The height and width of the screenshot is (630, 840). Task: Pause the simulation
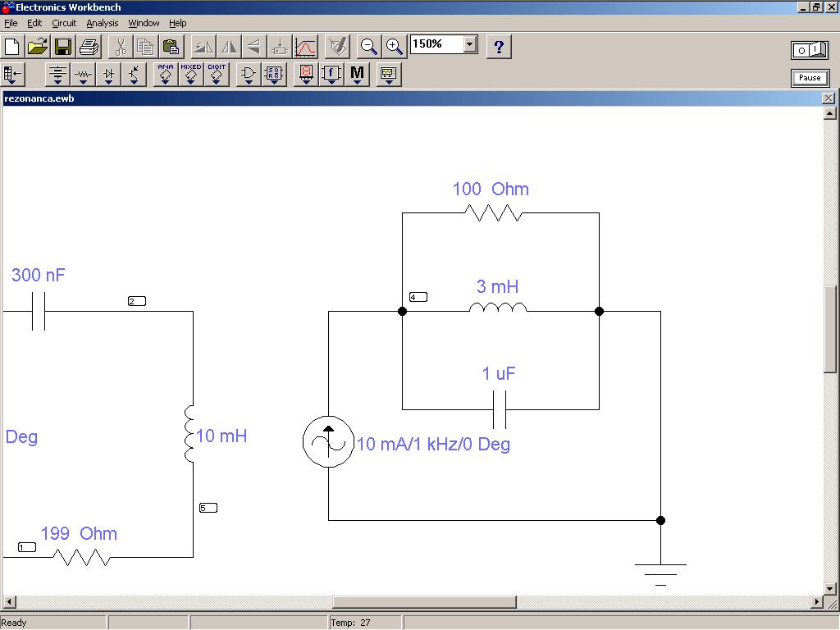tap(810, 78)
